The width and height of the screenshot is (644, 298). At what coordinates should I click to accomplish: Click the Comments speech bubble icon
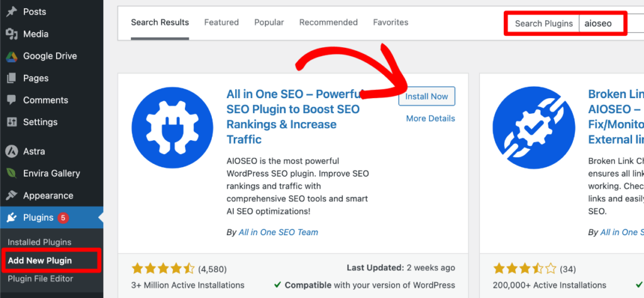11,100
